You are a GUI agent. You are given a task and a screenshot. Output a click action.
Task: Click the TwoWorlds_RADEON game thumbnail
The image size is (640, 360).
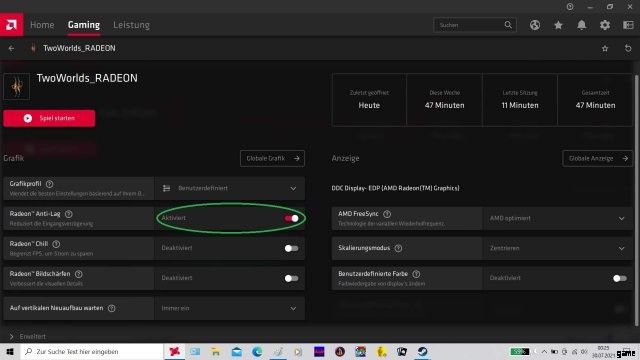coord(17,86)
